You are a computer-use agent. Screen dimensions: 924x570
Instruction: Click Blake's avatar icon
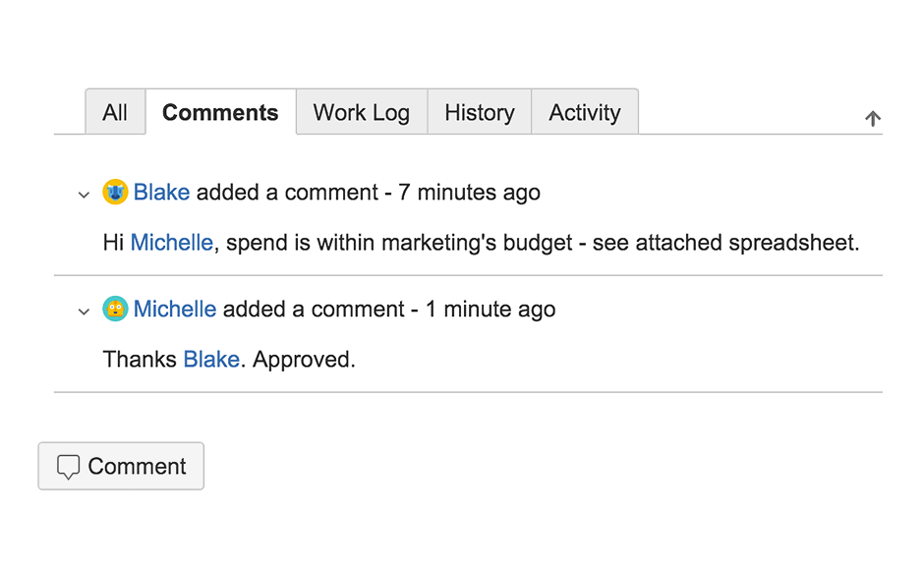tap(115, 193)
